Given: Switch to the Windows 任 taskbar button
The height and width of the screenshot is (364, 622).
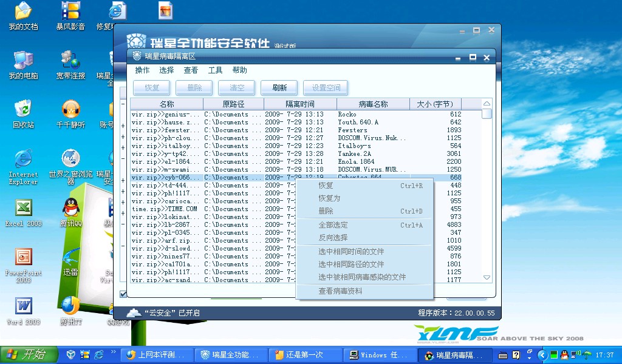Looking at the screenshot, I should (379, 355).
